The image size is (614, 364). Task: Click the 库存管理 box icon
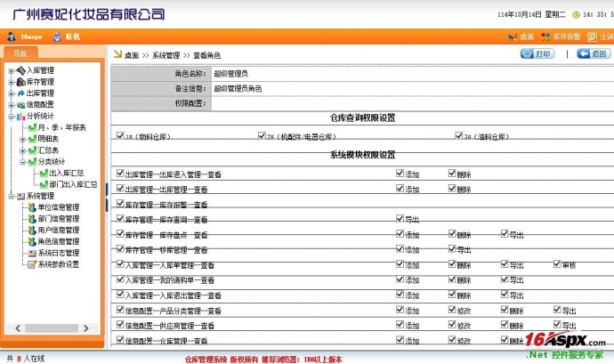[x=20, y=82]
